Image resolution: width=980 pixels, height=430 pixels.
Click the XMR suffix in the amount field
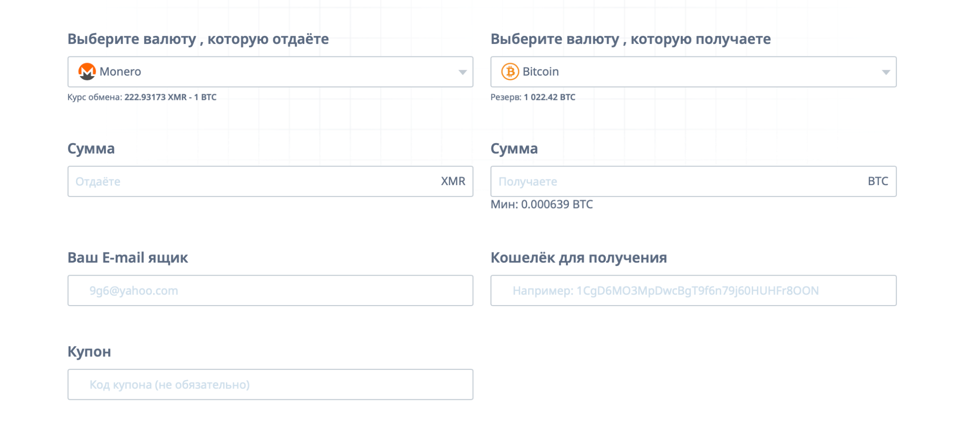coord(453,181)
